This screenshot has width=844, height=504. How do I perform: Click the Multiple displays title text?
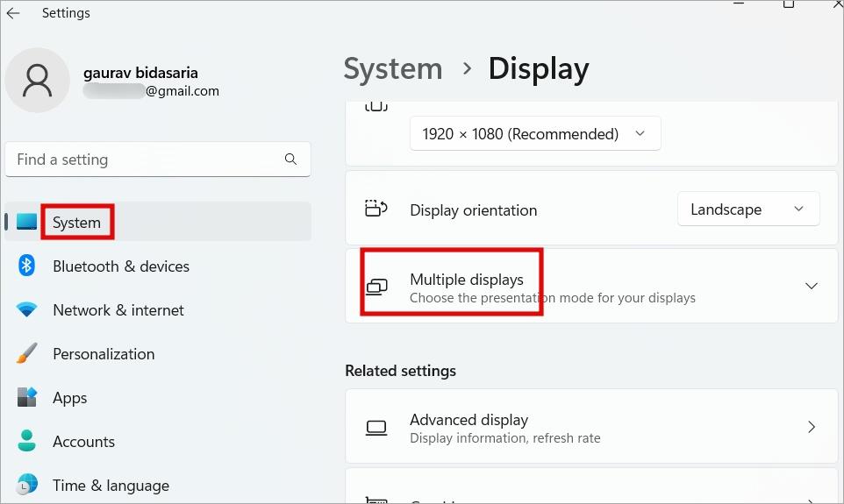[467, 279]
